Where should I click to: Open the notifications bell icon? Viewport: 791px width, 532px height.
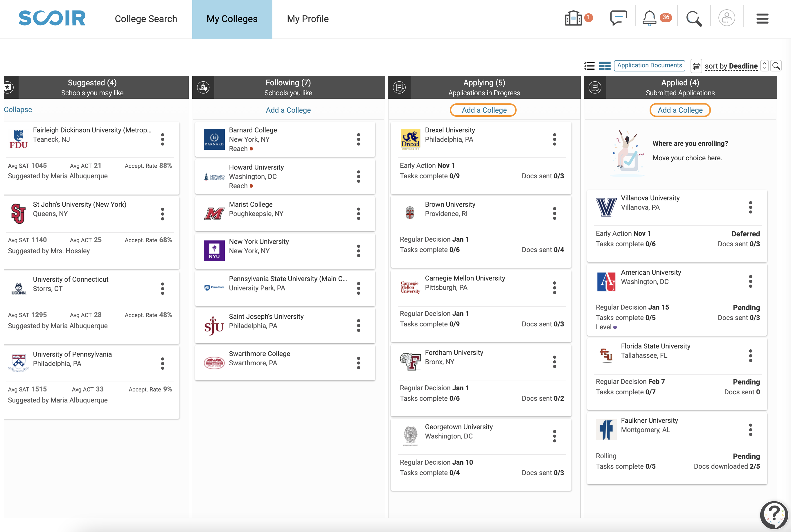point(649,18)
